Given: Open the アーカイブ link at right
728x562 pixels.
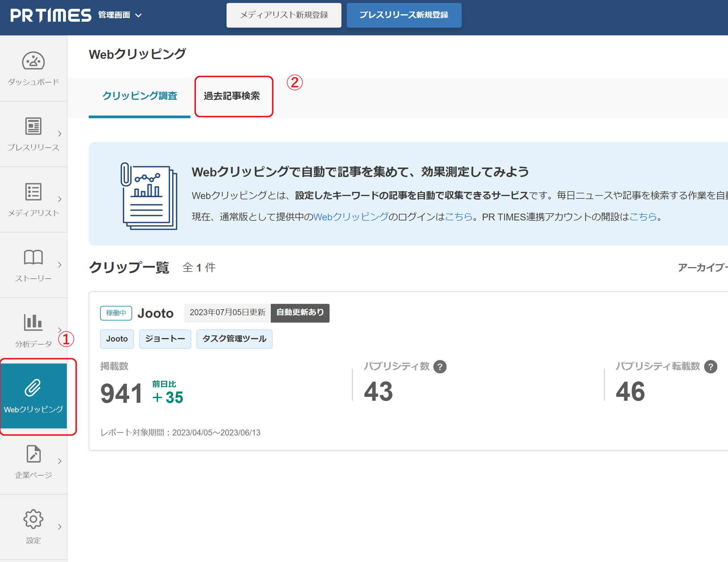Looking at the screenshot, I should coord(703,268).
